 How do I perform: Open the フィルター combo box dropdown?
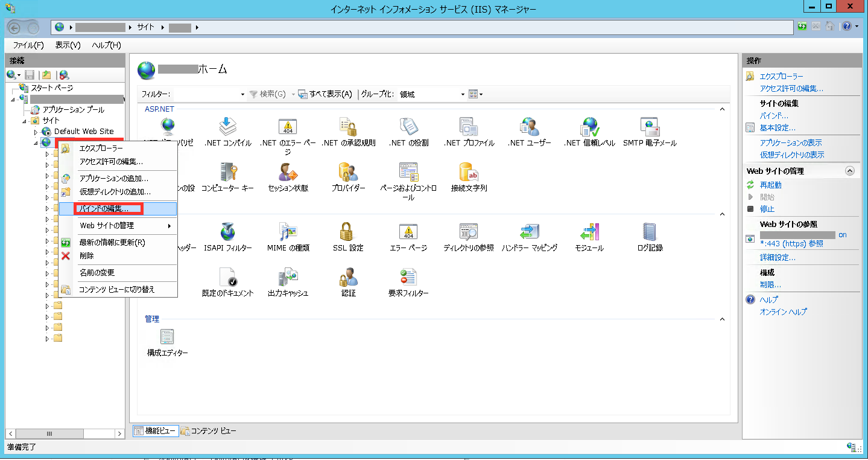[242, 94]
